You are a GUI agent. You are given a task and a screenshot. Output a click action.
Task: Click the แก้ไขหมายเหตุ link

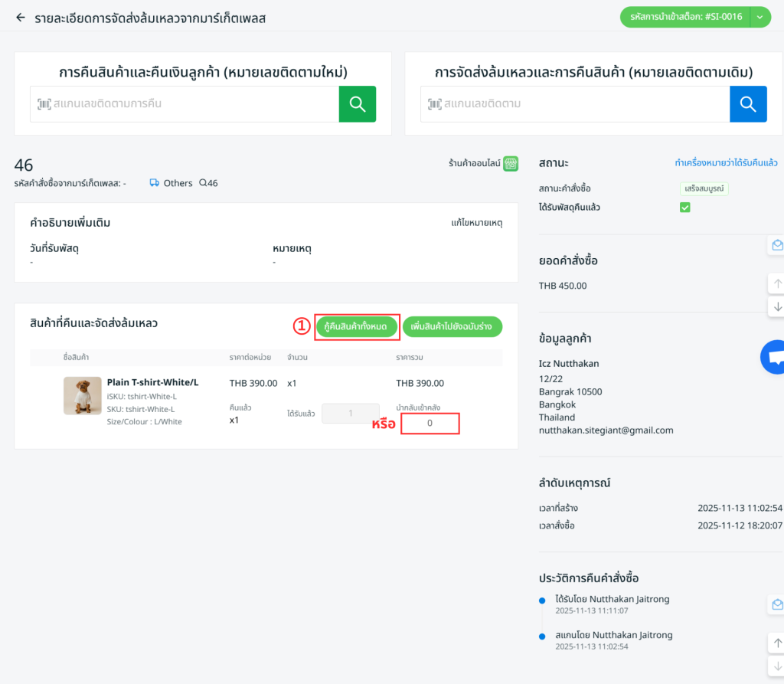(476, 223)
